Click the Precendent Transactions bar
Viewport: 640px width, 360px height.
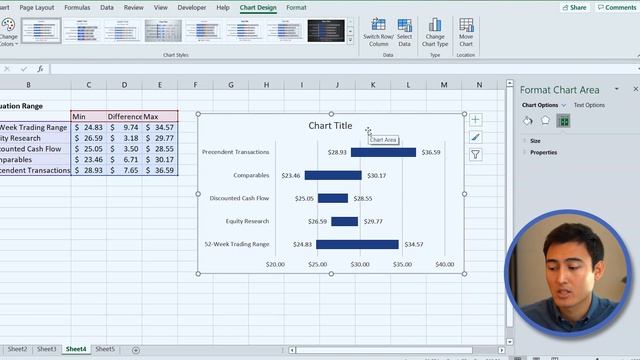383,152
